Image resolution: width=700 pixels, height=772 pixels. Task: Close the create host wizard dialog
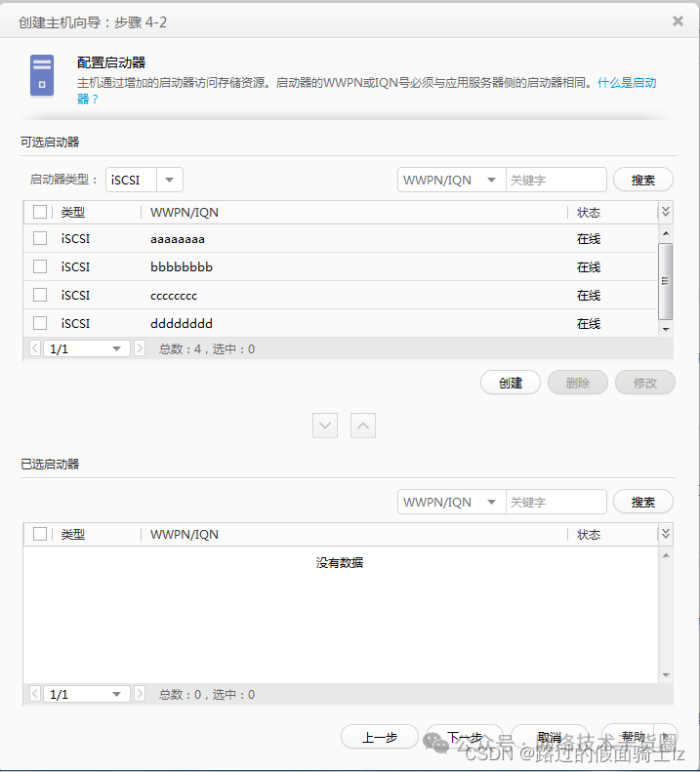[678, 20]
